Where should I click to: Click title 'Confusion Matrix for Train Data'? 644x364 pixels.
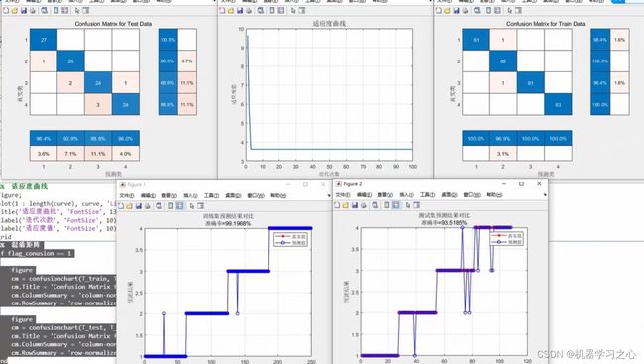[546, 24]
